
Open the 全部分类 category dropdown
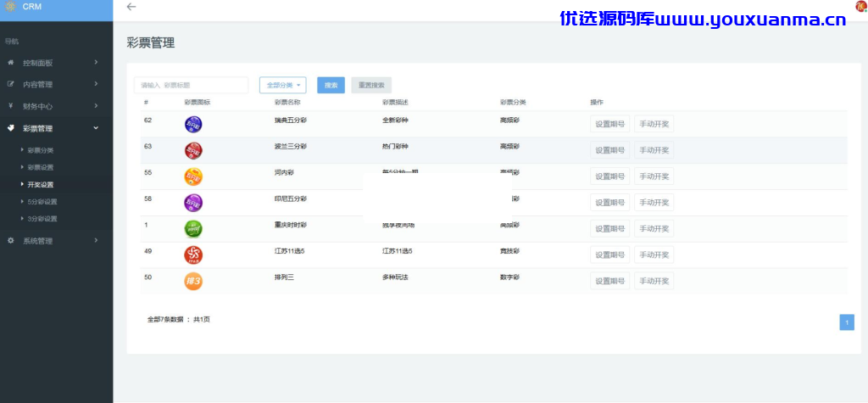(x=283, y=86)
